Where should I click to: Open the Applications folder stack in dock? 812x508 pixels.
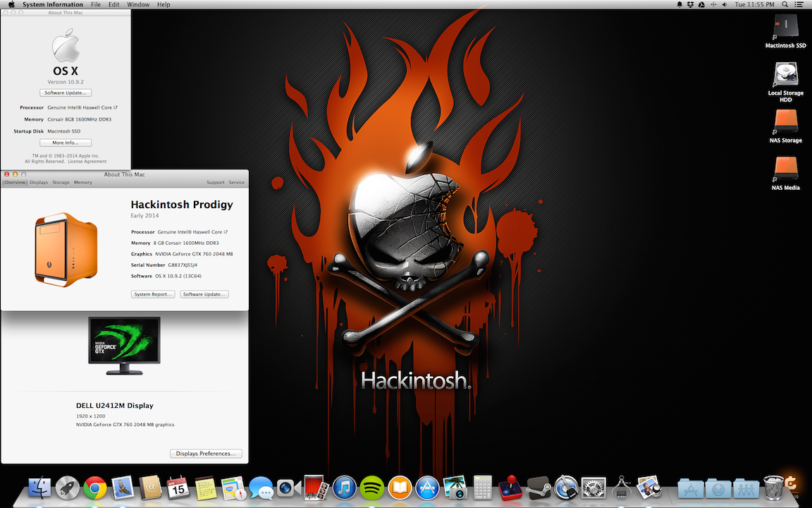pyautogui.click(x=690, y=489)
